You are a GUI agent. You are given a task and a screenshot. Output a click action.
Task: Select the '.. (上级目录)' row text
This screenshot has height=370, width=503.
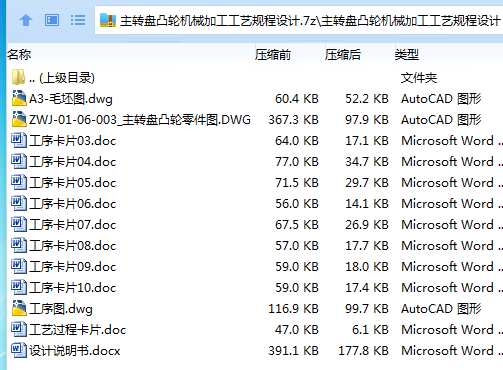click(x=62, y=78)
